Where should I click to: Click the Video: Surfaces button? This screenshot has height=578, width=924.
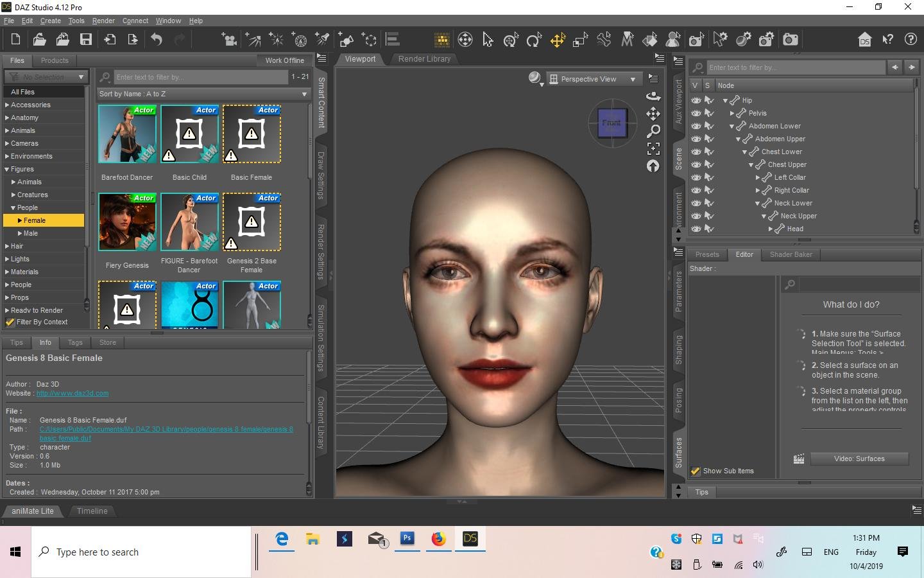tap(859, 459)
